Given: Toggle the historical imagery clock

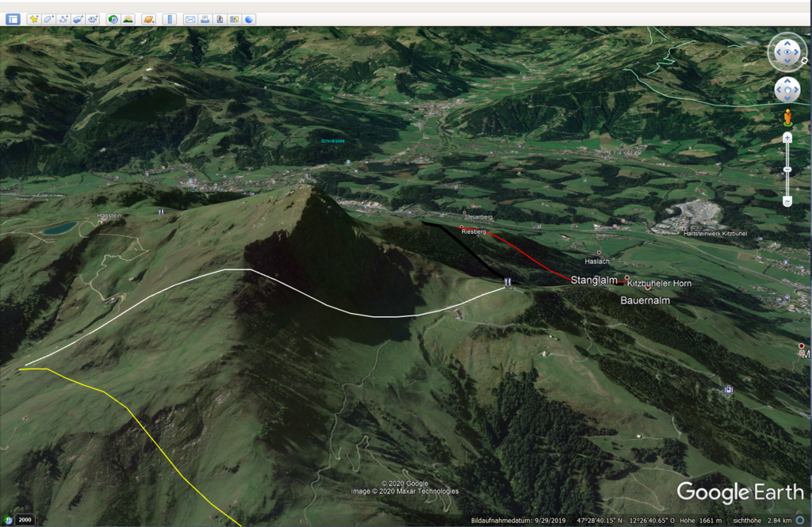Looking at the screenshot, I should point(113,19).
